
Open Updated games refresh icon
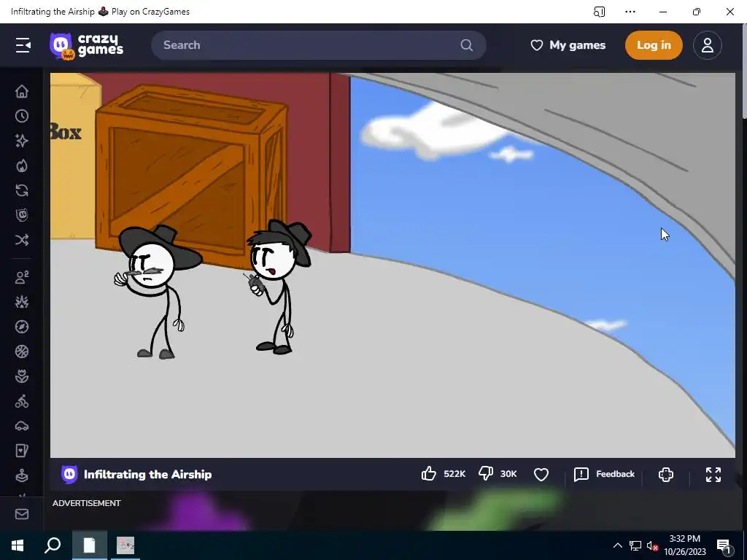coord(22,190)
